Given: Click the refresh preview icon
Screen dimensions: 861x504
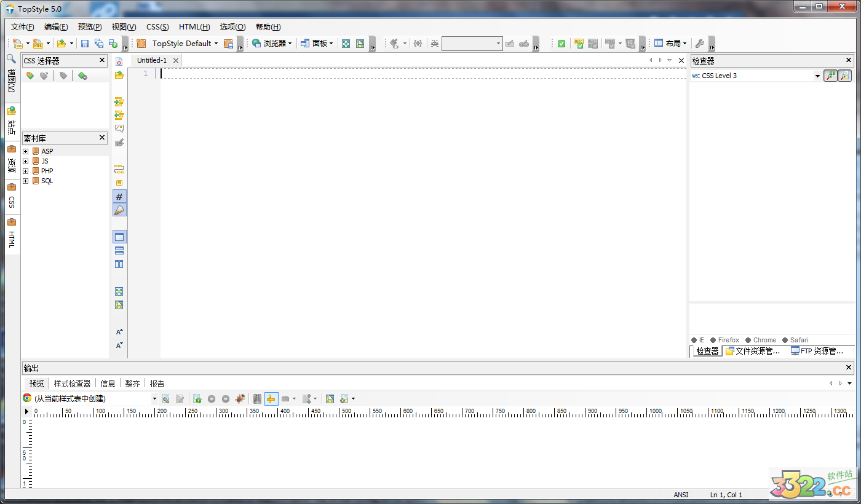Looking at the screenshot, I should (x=197, y=399).
